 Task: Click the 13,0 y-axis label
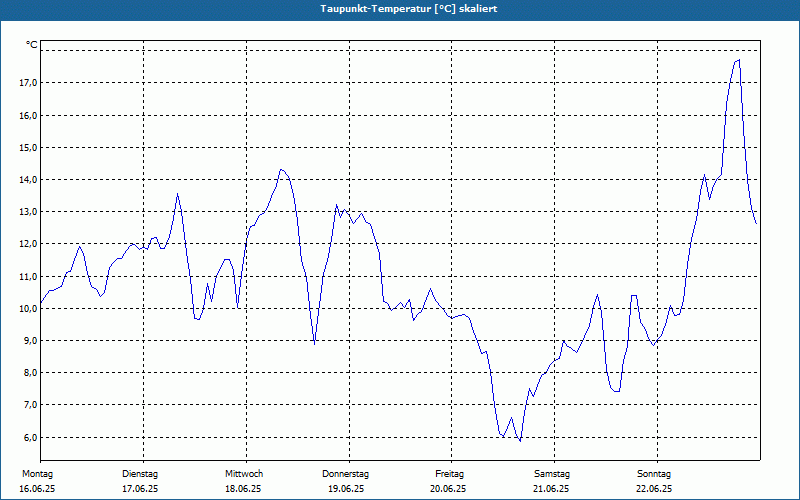[28, 212]
